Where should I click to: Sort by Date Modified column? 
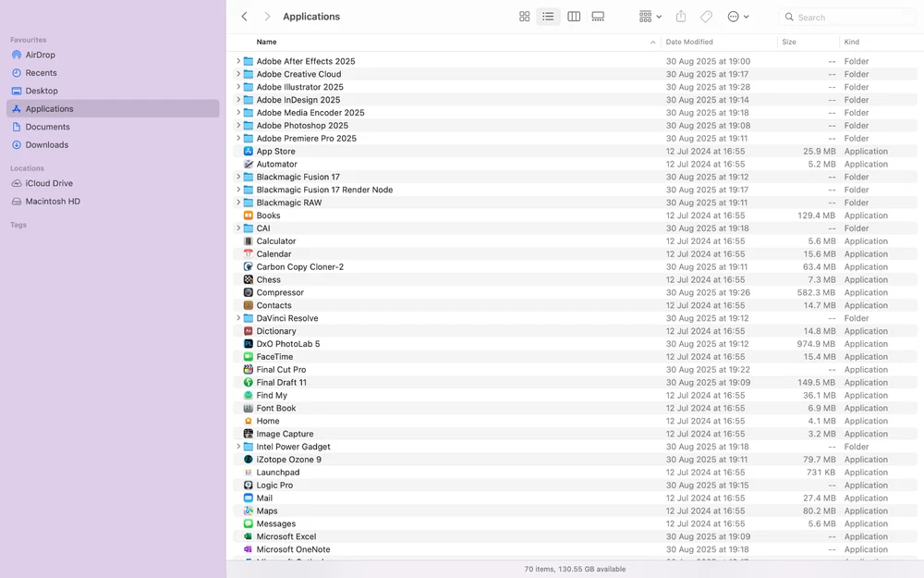(689, 43)
